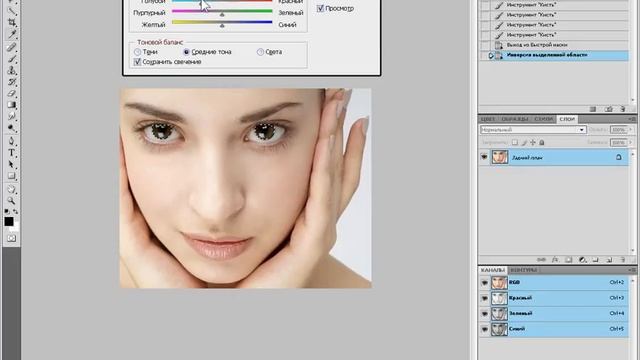
Task: Select the Clone Stamp tool
Action: (x=11, y=70)
